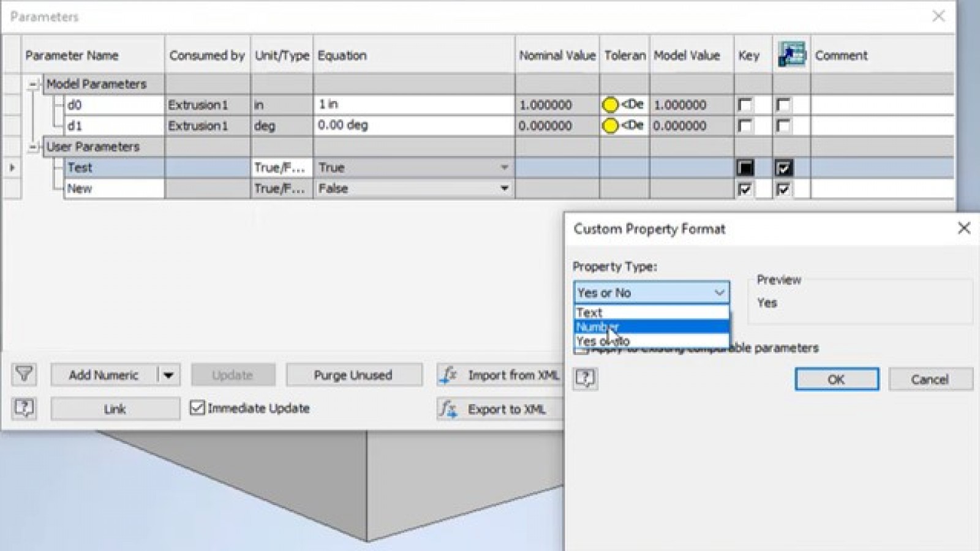
Task: Click nominal value 1.000000 for d0
Action: pyautogui.click(x=557, y=105)
